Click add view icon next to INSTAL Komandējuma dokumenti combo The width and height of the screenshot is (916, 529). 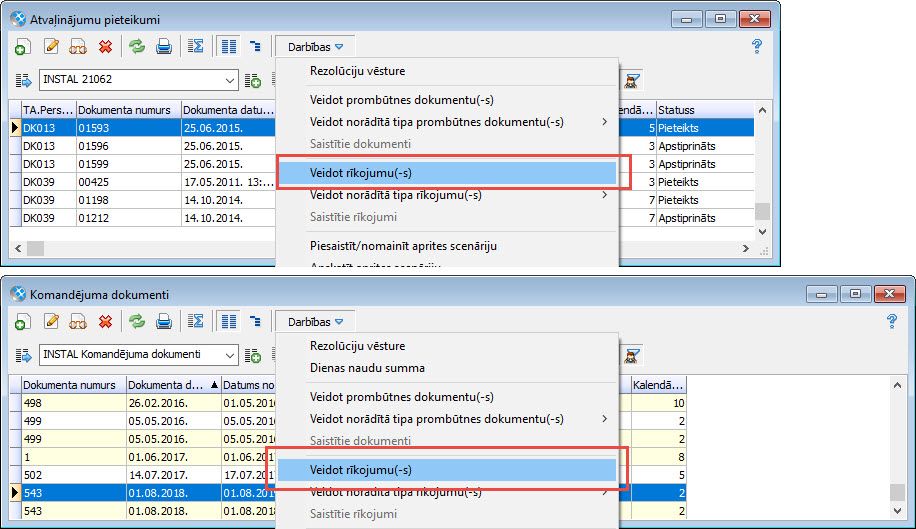pyautogui.click(x=253, y=356)
